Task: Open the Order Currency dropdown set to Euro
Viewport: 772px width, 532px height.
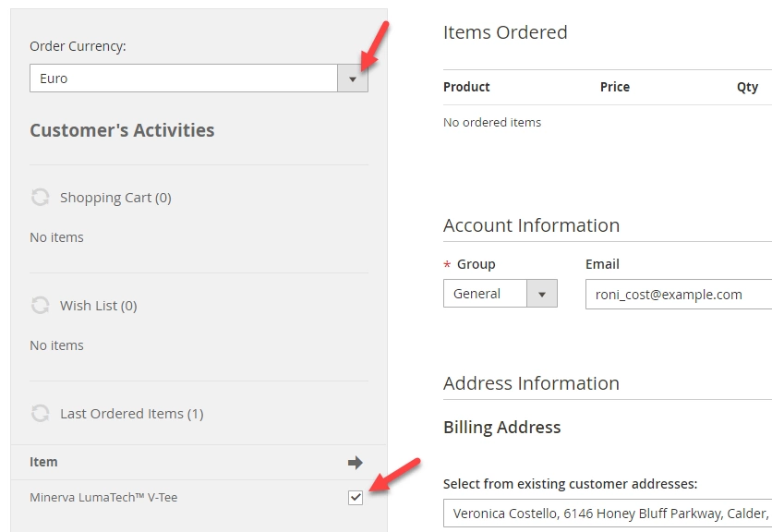Action: 199,78
